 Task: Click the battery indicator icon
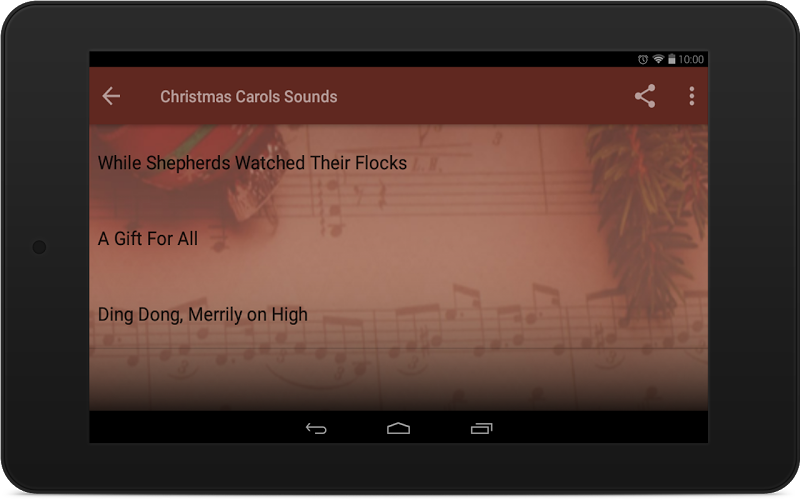pos(672,59)
